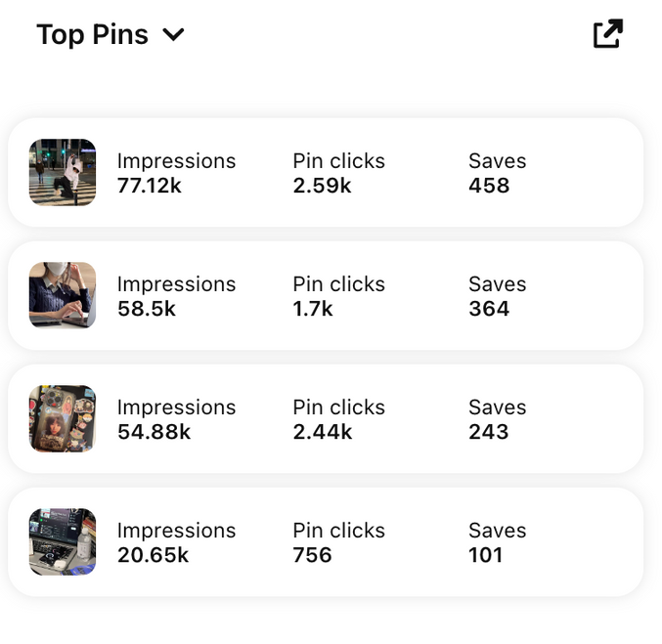
Task: Click the 2.59k pin clicks value
Action: [x=322, y=186]
